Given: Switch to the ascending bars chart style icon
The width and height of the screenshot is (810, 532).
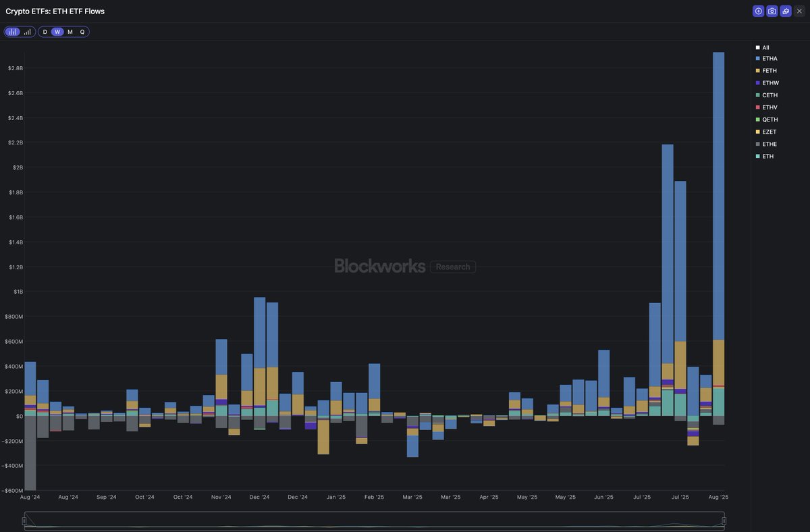Looking at the screenshot, I should [x=27, y=32].
